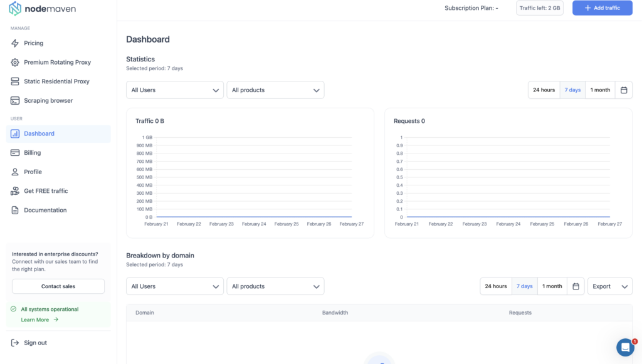Screen dimensions: 642x364
Task: Click Traffic left: 2 GB badge
Action: 540,8
